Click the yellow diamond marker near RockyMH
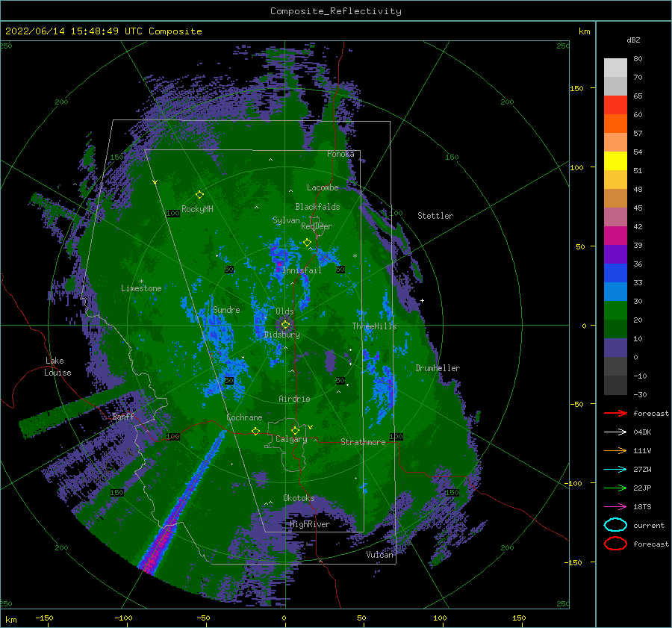 199,195
